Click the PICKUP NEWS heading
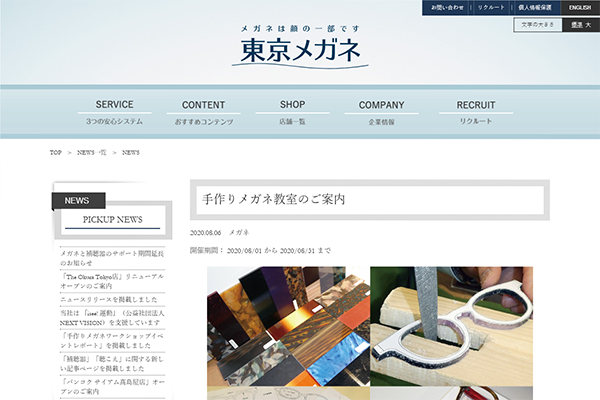 click(x=112, y=220)
